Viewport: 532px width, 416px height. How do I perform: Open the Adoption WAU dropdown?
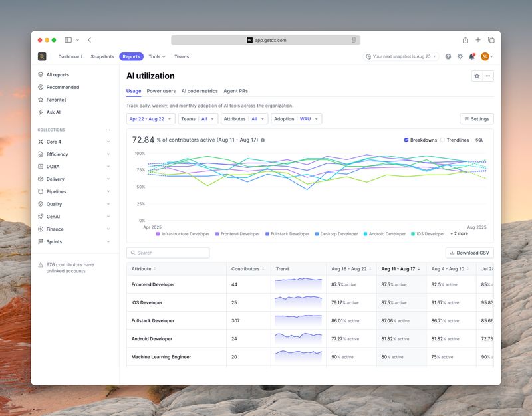(x=296, y=119)
